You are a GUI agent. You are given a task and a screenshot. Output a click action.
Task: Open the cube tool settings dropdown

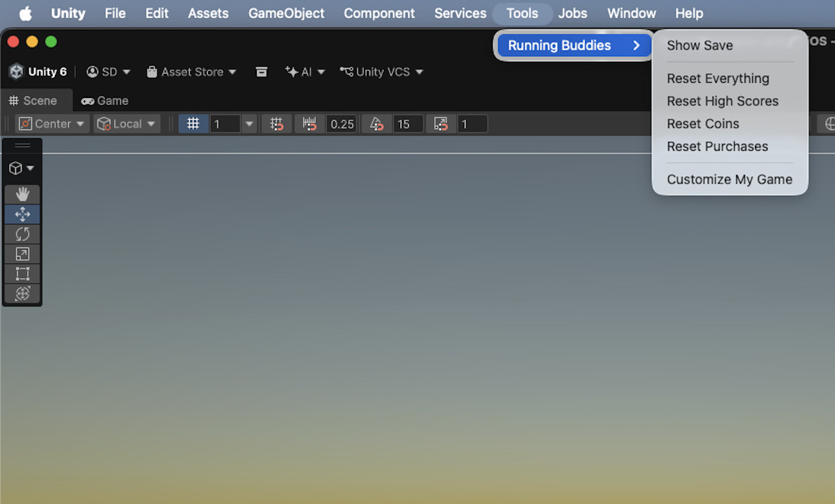point(22,168)
